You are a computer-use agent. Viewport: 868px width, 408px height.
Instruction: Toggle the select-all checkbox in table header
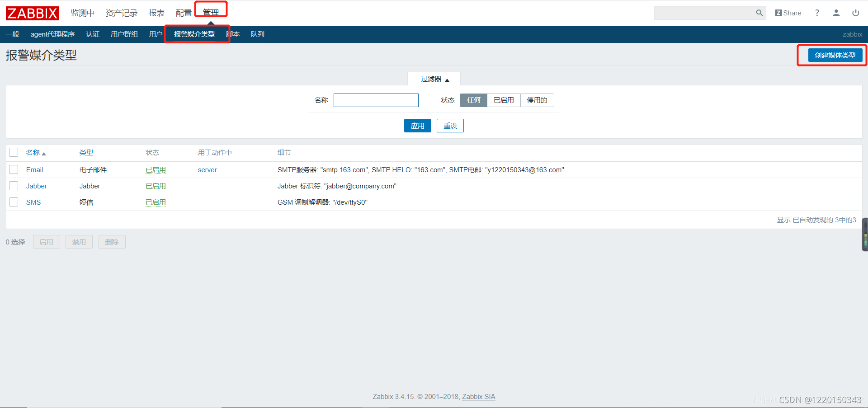pyautogui.click(x=14, y=152)
